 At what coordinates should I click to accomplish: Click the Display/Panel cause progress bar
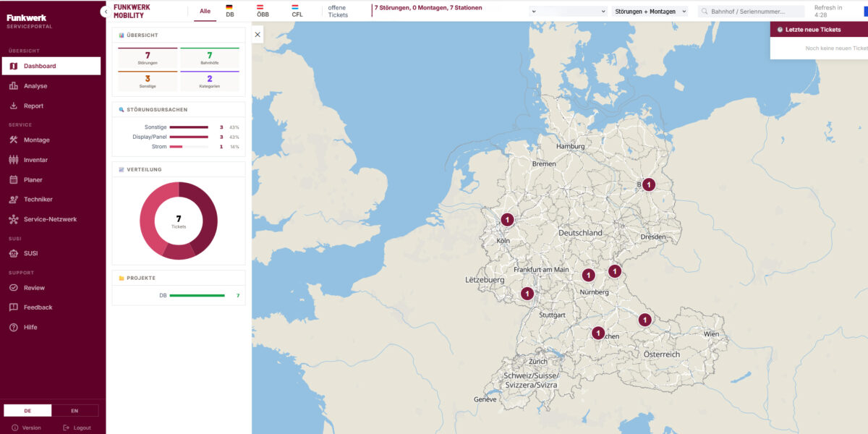pyautogui.click(x=189, y=137)
